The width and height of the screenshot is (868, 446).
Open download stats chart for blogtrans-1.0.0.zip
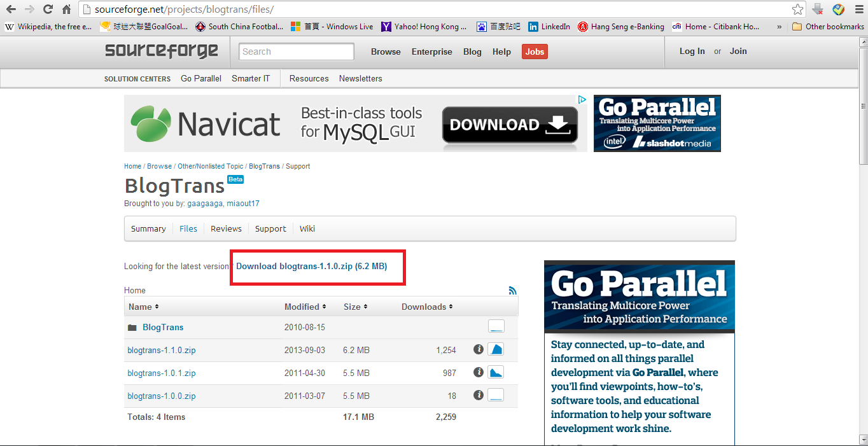click(x=496, y=395)
